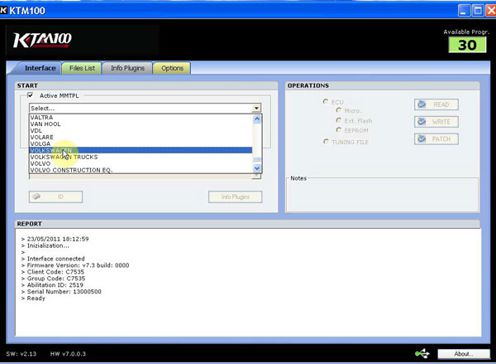
Task: Collapse the Select... brand dropdown arrow
Action: click(x=256, y=108)
